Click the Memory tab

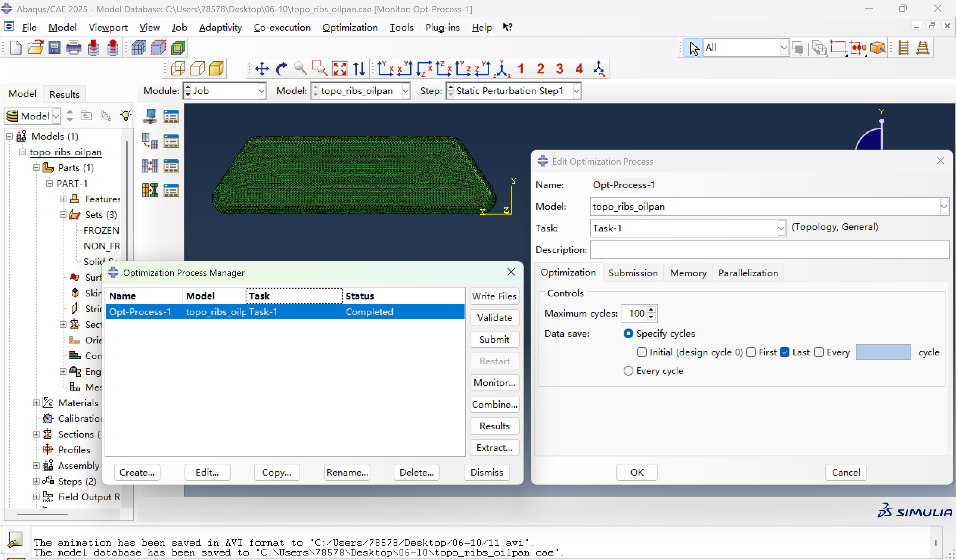(688, 273)
